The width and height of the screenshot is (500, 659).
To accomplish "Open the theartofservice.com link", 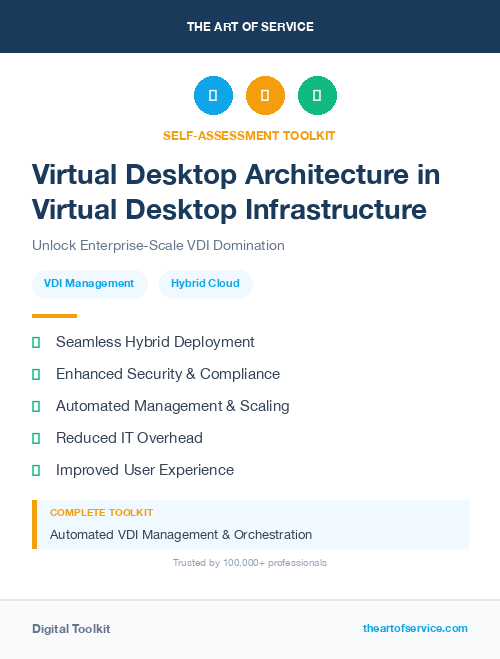I will [x=415, y=628].
